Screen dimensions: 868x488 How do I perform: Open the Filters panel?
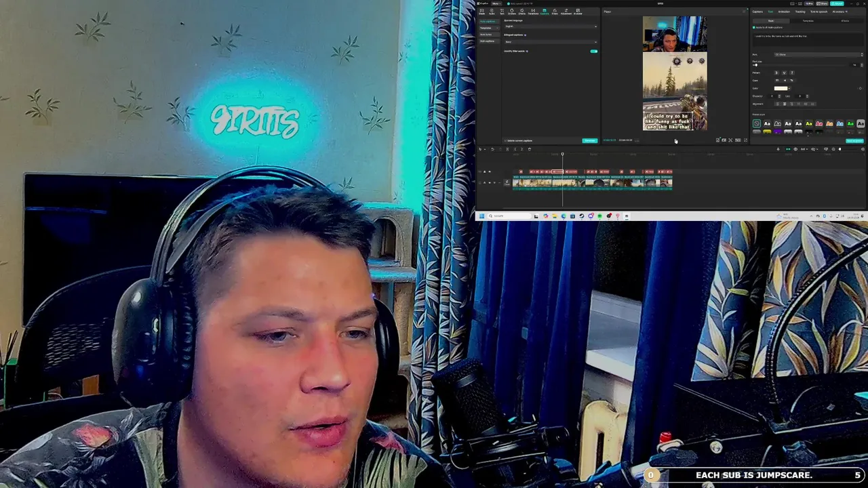tap(555, 12)
